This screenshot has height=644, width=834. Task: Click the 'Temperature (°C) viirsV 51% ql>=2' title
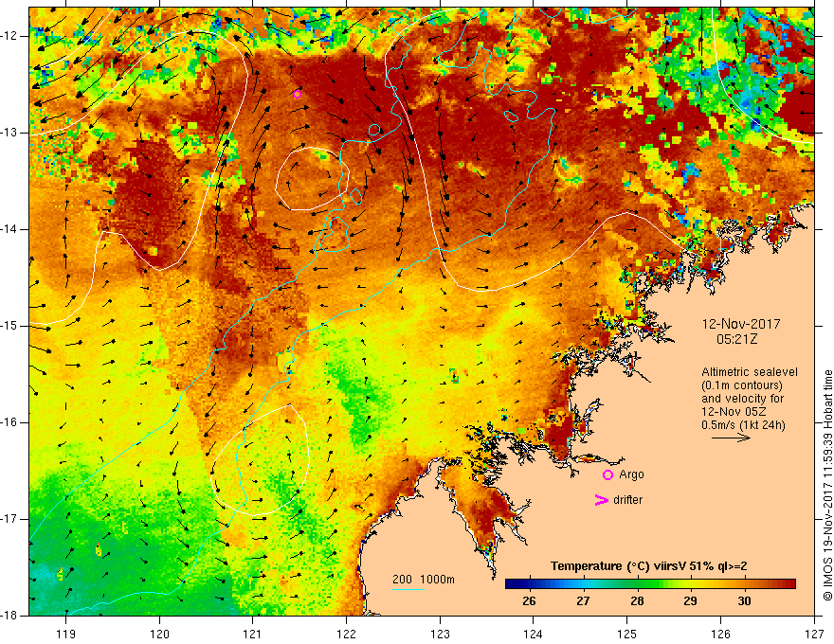point(648,566)
